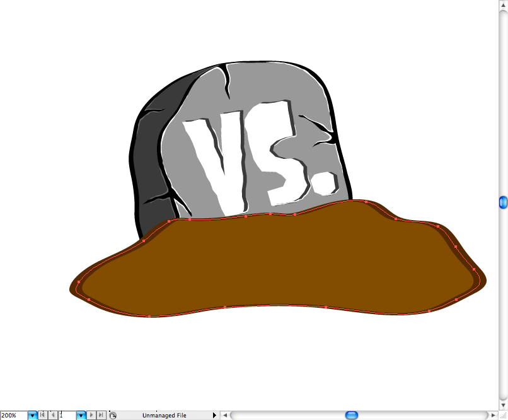
Task: Click the Unmanaged File status label
Action: tap(164, 416)
